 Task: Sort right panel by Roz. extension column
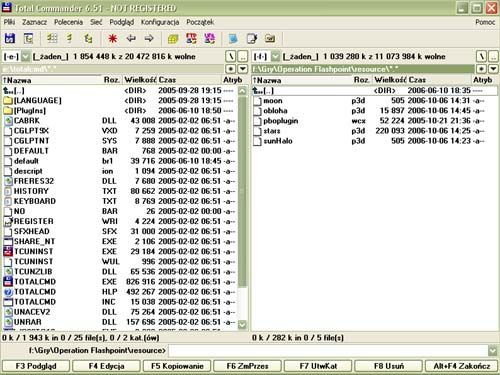(362, 80)
